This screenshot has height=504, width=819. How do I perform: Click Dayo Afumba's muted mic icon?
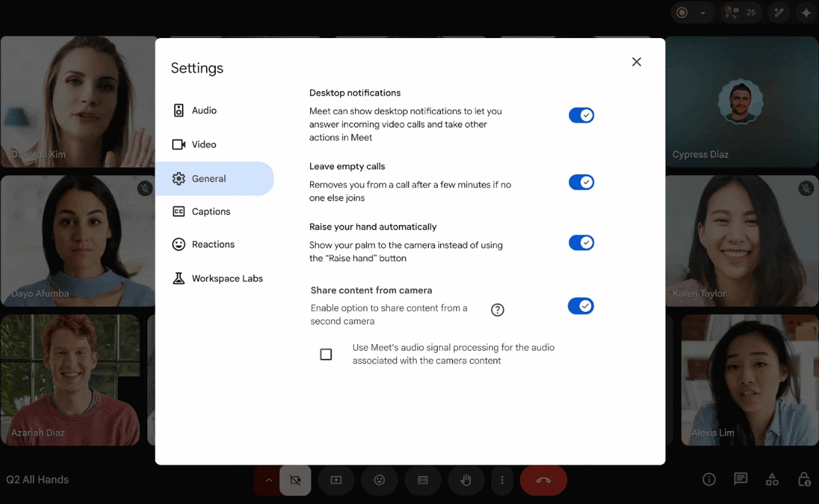pyautogui.click(x=145, y=188)
